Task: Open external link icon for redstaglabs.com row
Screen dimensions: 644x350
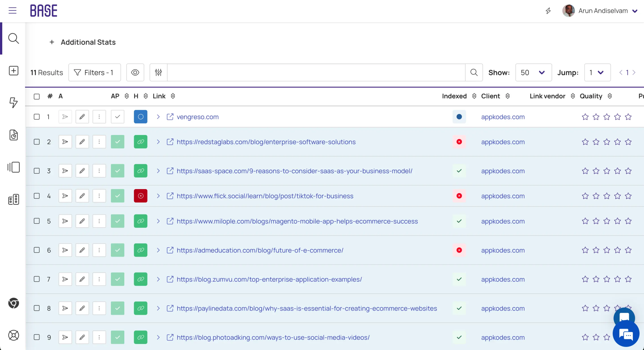Action: point(170,142)
